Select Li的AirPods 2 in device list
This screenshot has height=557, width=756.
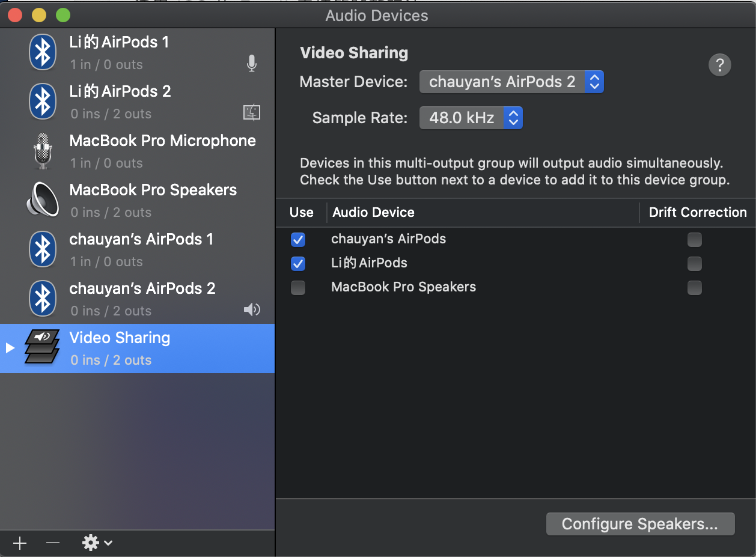tap(137, 102)
